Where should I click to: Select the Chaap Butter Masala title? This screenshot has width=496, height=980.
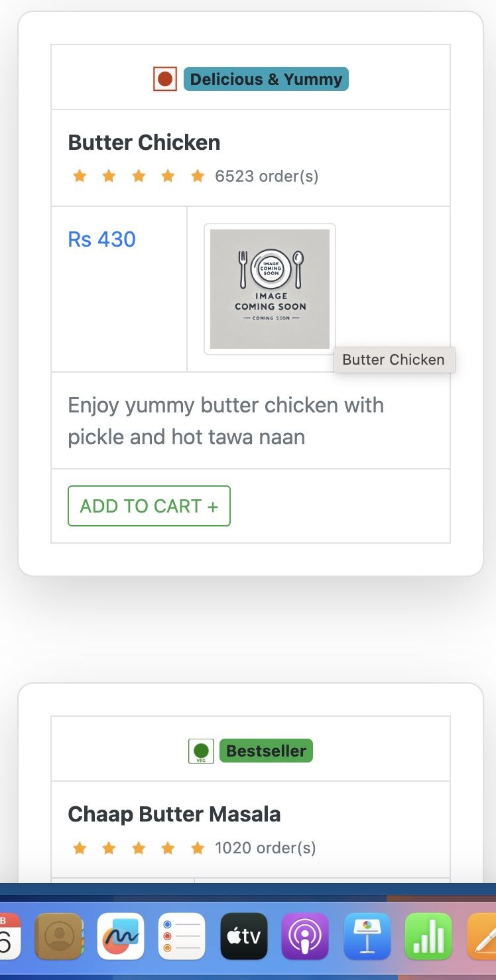click(174, 814)
